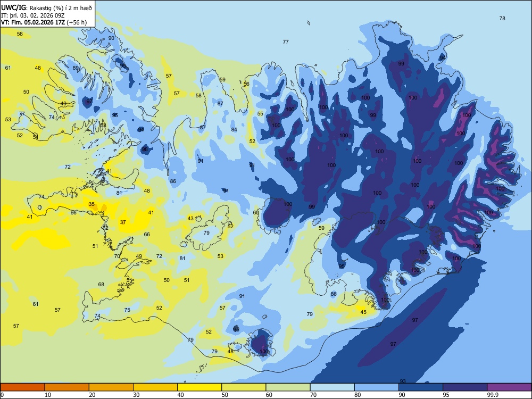Image resolution: width=532 pixels, height=399 pixels.
Task: Click the map humidity value '68'
Action: tap(101, 284)
